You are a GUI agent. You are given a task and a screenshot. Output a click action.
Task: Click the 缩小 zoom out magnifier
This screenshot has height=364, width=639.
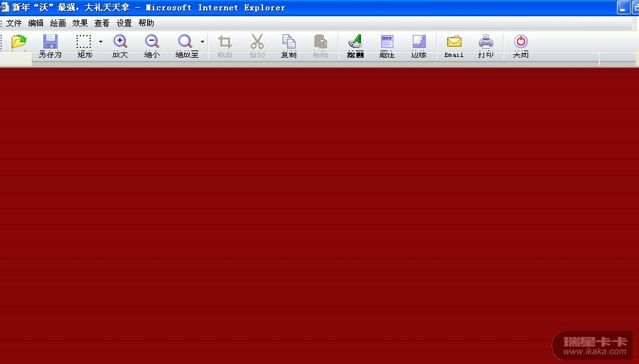tap(152, 41)
